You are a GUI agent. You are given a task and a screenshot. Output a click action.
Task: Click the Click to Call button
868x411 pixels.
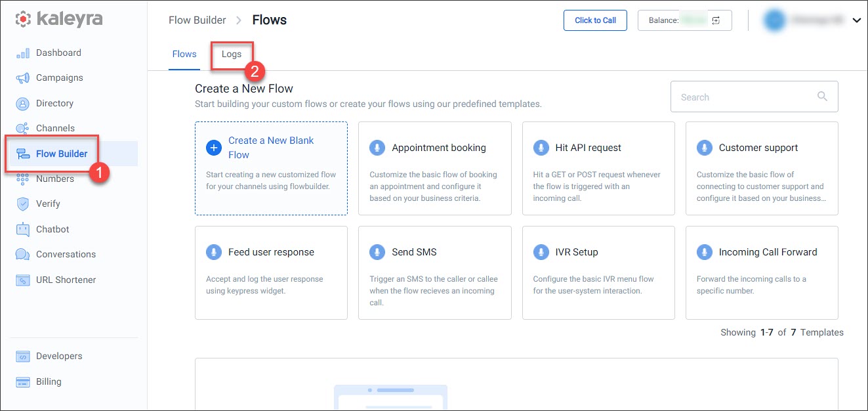(595, 20)
